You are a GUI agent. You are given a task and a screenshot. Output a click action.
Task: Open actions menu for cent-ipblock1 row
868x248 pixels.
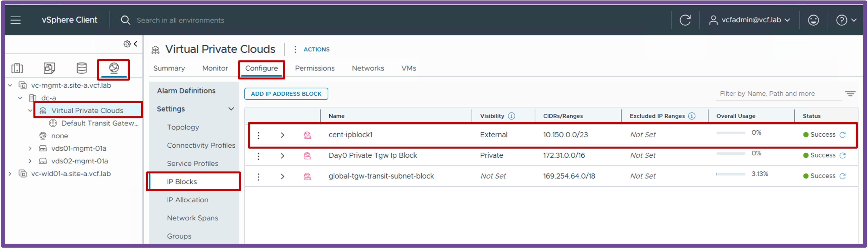coord(258,135)
